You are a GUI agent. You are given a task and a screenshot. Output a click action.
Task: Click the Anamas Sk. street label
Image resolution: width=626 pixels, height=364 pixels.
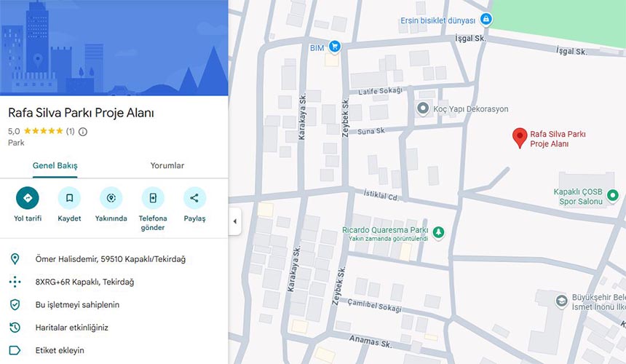click(371, 341)
